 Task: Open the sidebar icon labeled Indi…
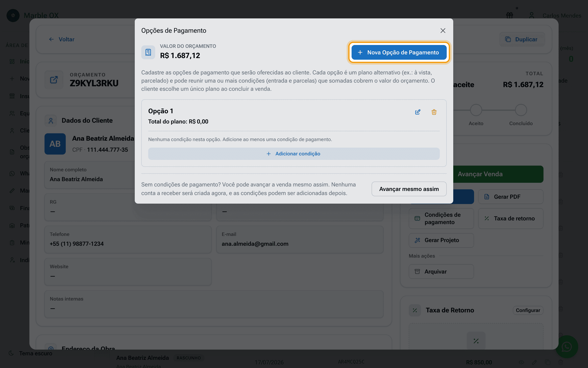[x=12, y=260]
